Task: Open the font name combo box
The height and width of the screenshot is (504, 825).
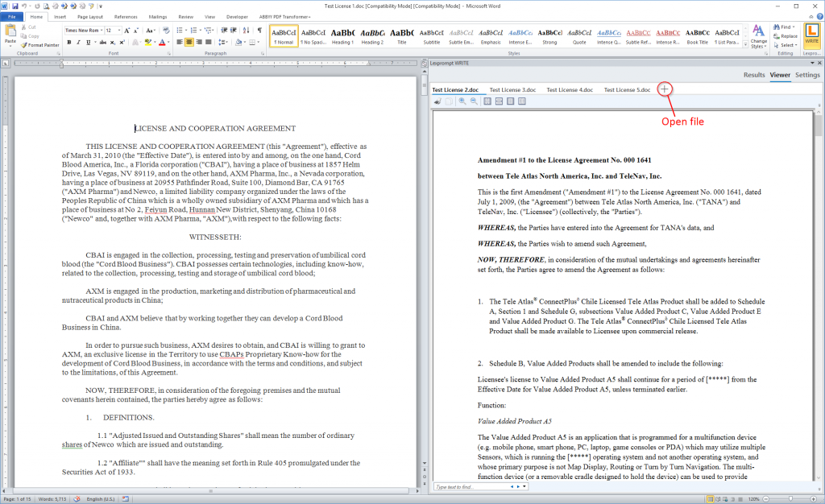Action: (84, 31)
